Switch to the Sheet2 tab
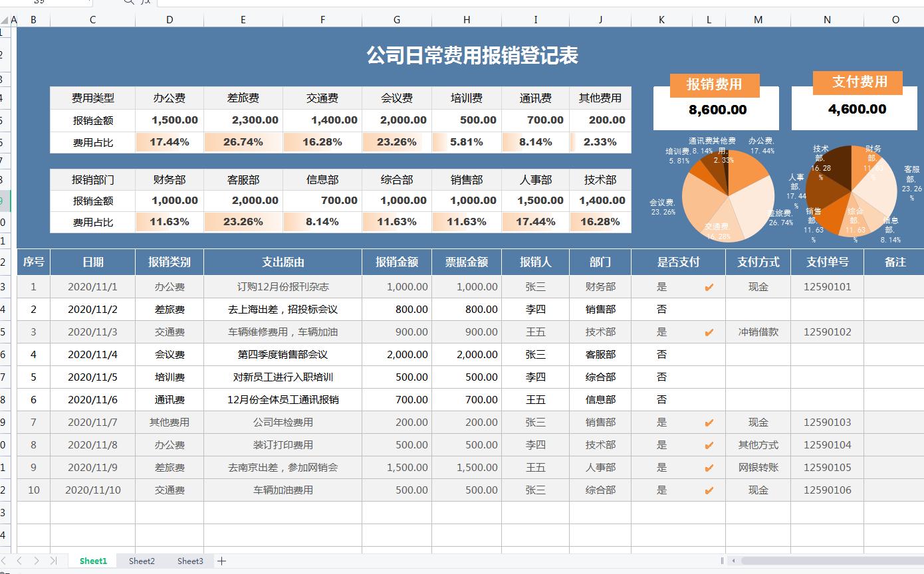 [x=141, y=561]
